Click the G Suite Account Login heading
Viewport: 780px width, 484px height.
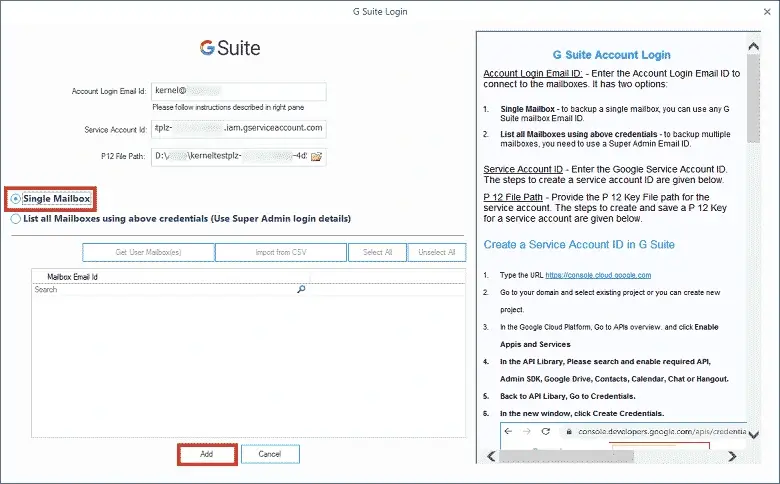611,55
